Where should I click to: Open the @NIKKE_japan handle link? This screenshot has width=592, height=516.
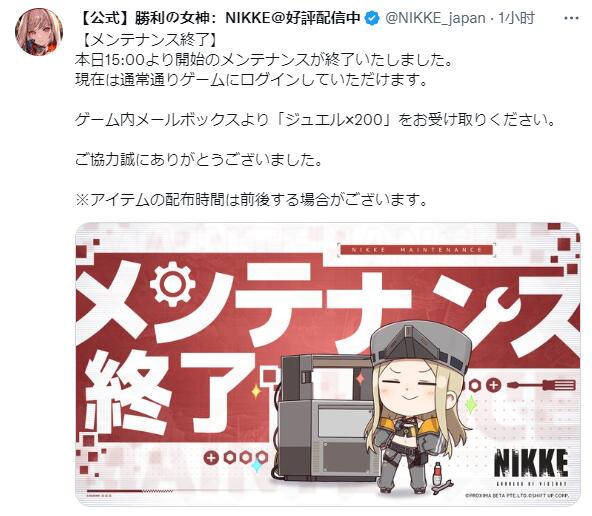tap(435, 18)
